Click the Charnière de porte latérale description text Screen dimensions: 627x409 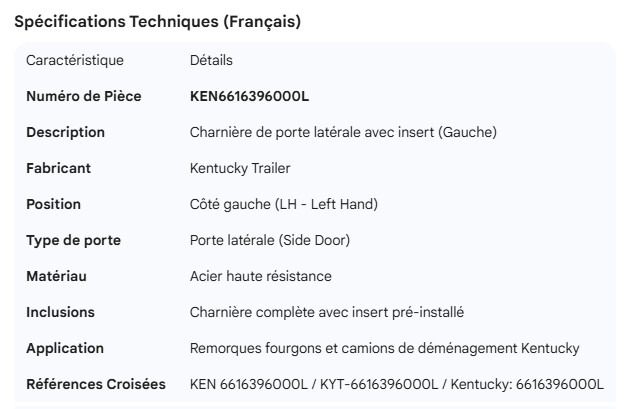click(343, 132)
